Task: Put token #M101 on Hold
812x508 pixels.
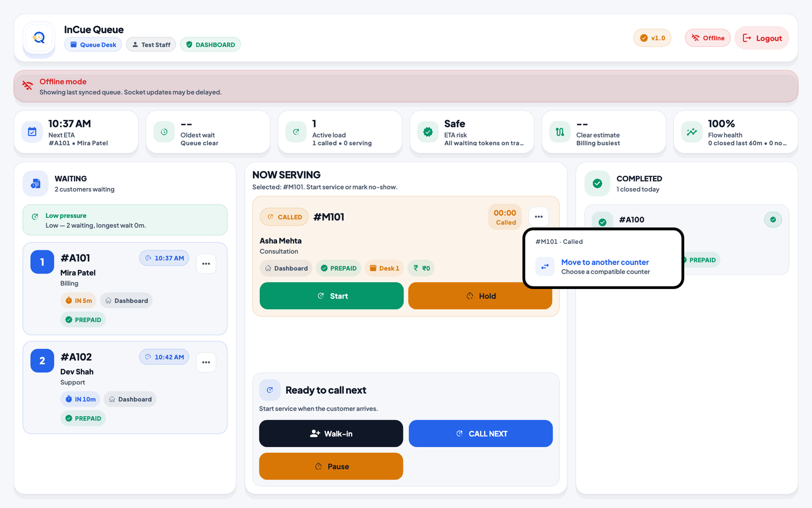Action: tap(480, 296)
